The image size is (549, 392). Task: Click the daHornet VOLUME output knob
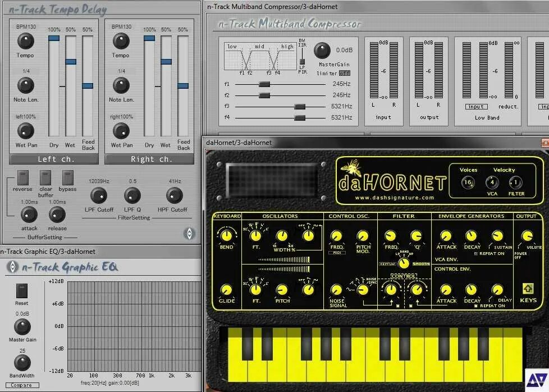point(527,236)
